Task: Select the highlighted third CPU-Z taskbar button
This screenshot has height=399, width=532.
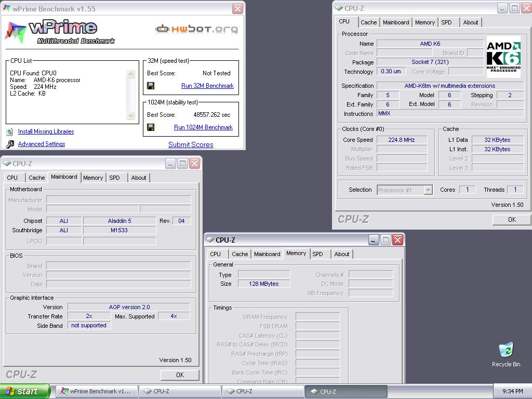Action: (347, 391)
